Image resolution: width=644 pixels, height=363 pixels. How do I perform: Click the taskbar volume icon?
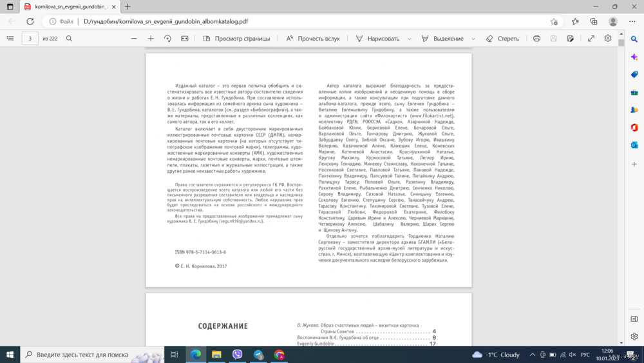point(573,355)
